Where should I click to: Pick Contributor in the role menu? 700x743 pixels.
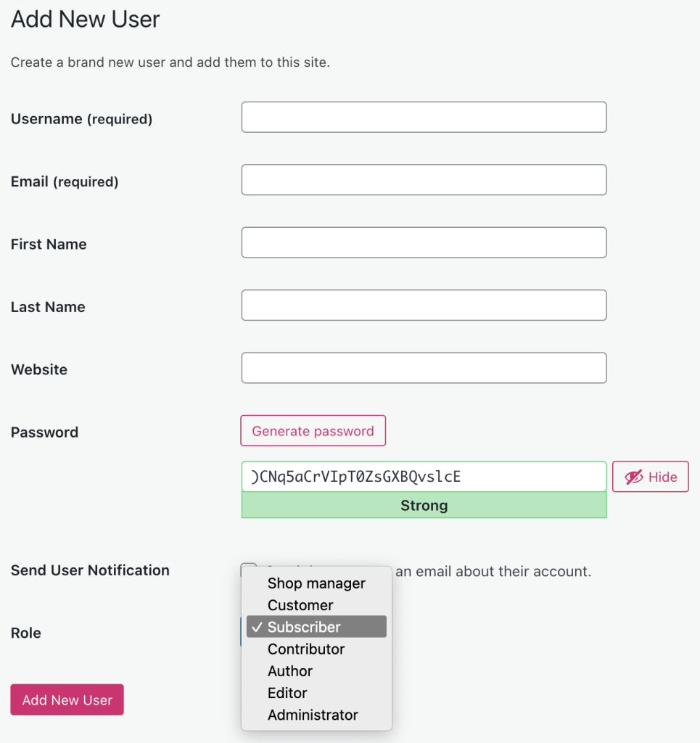click(306, 649)
